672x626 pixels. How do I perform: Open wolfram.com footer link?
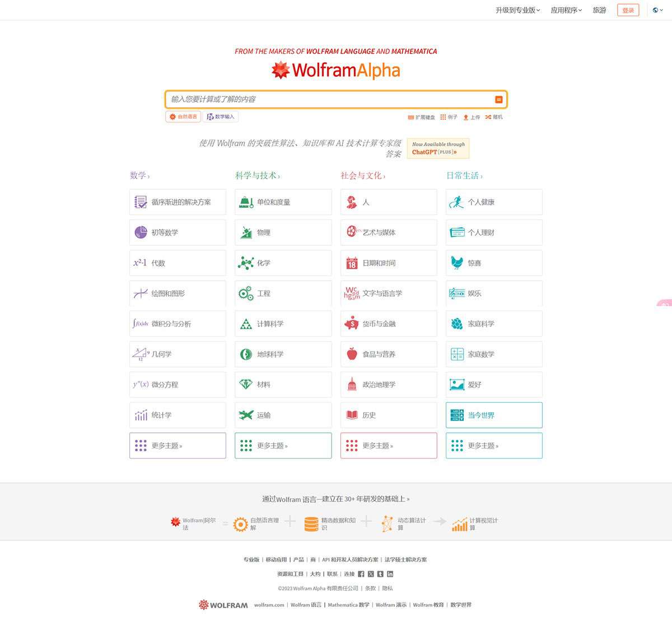point(269,605)
